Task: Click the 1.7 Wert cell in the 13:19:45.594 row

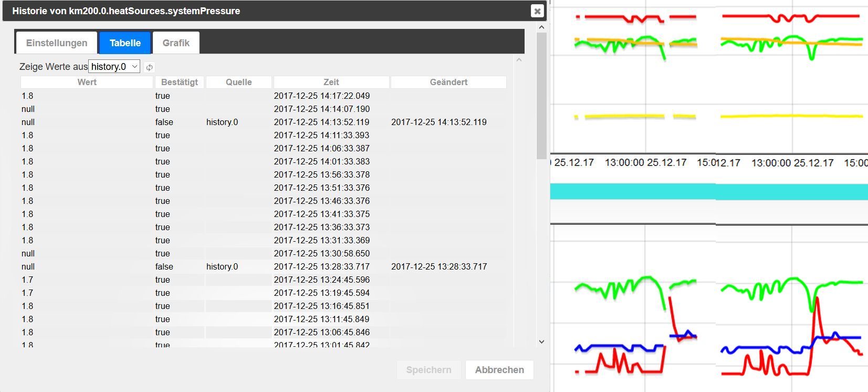Action: tap(27, 293)
